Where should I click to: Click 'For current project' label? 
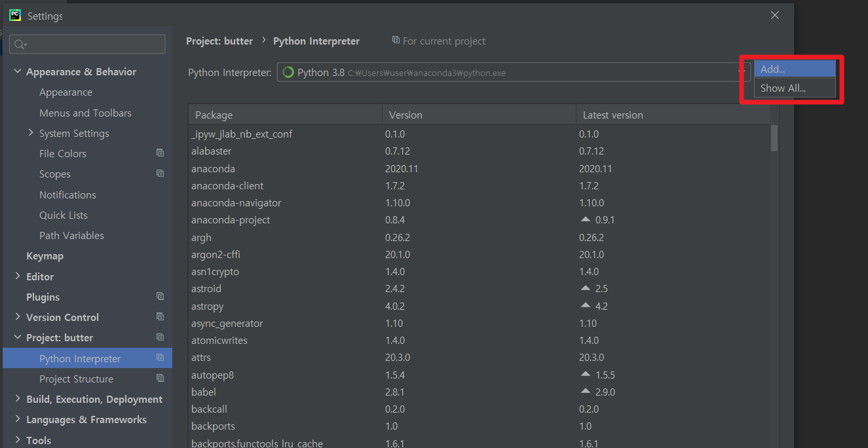coord(444,41)
